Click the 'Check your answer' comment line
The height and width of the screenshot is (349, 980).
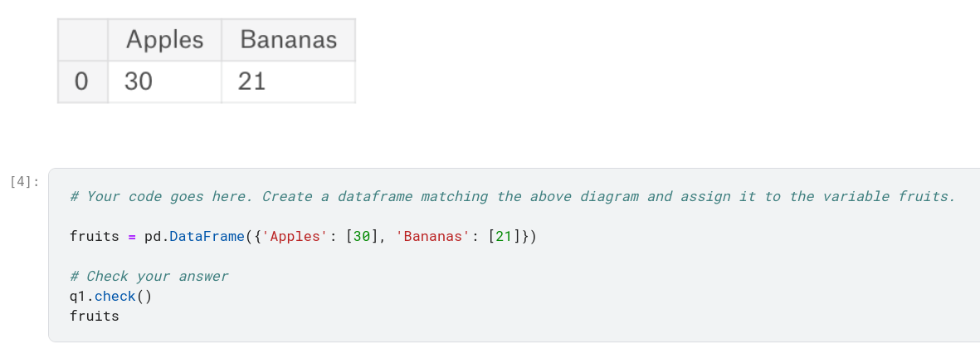(x=149, y=277)
